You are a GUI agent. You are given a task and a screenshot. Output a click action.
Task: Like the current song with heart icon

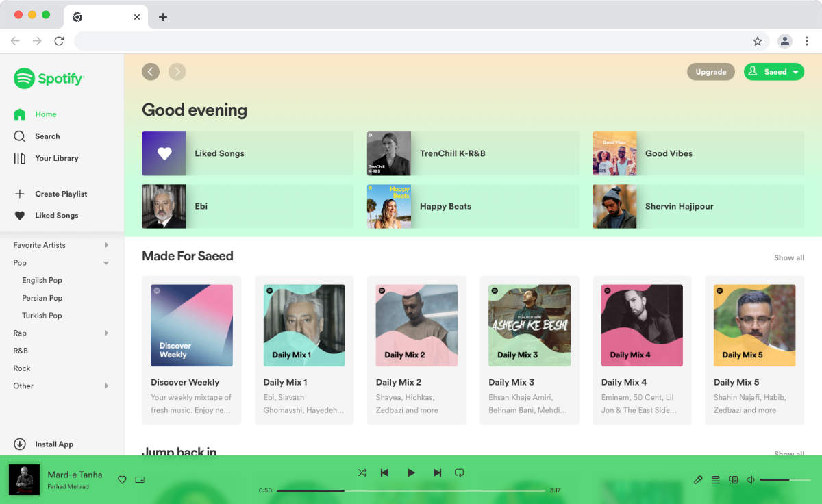[122, 480]
